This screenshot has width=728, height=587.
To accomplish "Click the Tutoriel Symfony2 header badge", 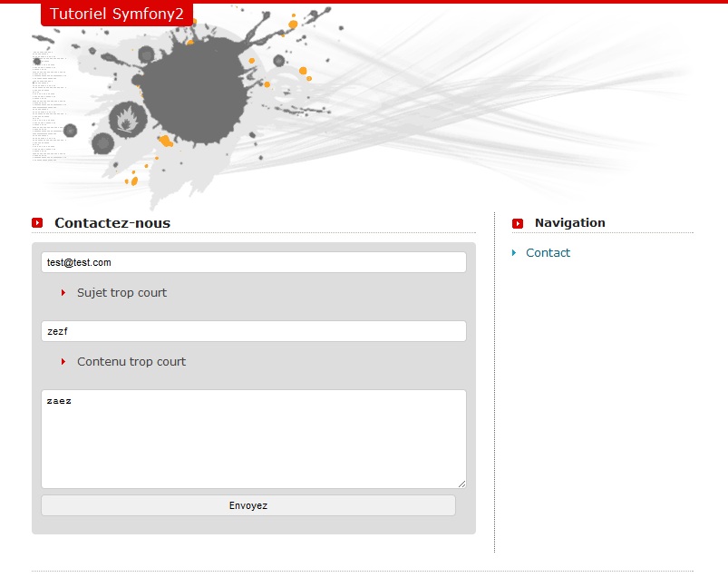I will [x=117, y=14].
